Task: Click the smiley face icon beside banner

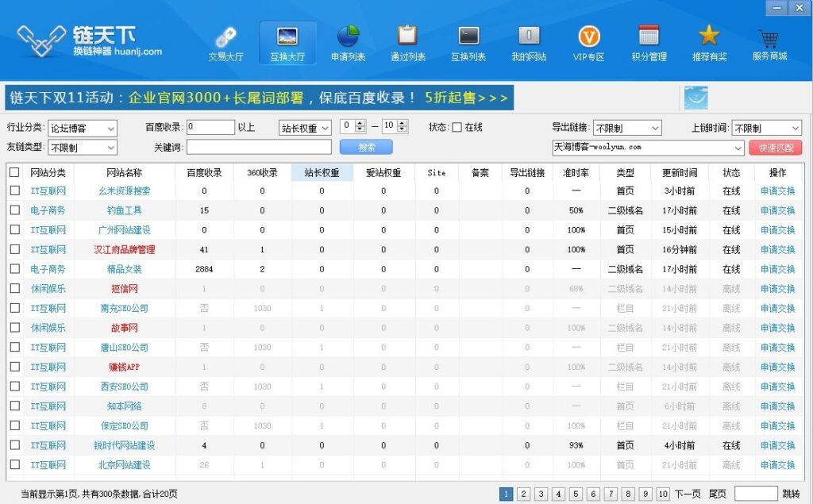Action: pyautogui.click(x=695, y=98)
